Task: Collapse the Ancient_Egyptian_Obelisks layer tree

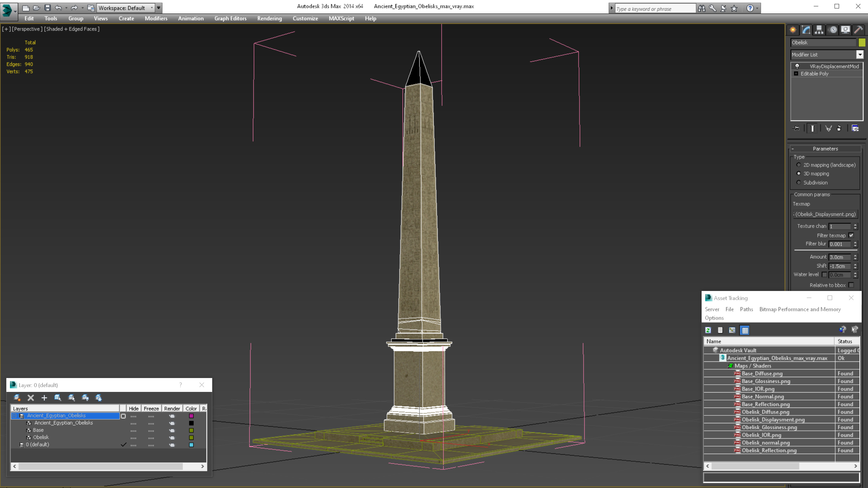Action: click(14, 416)
